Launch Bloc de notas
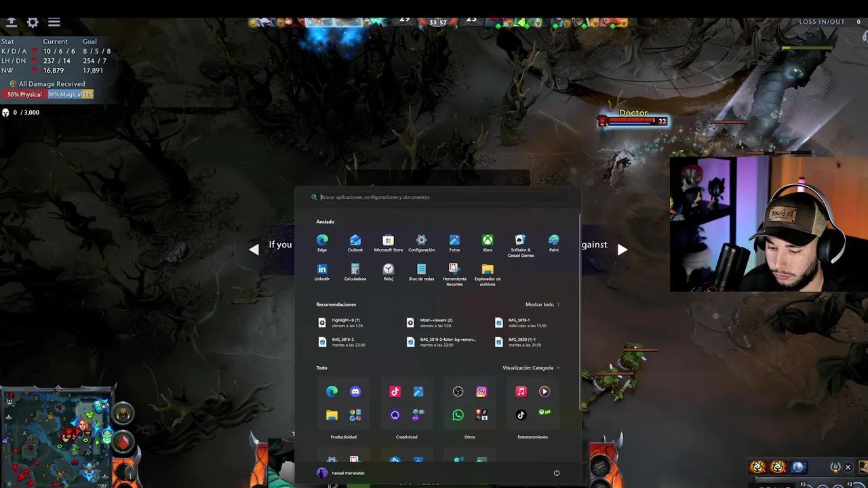Image resolution: width=868 pixels, height=488 pixels. click(x=421, y=272)
